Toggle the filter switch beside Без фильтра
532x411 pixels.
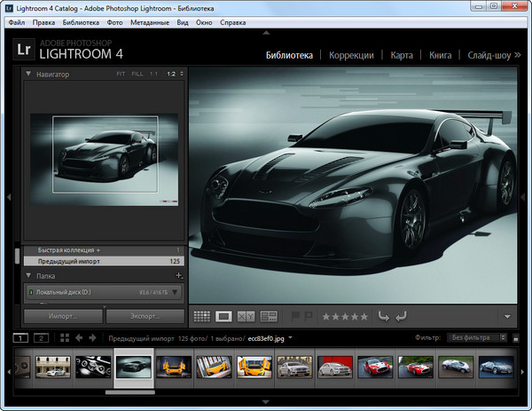coord(517,338)
